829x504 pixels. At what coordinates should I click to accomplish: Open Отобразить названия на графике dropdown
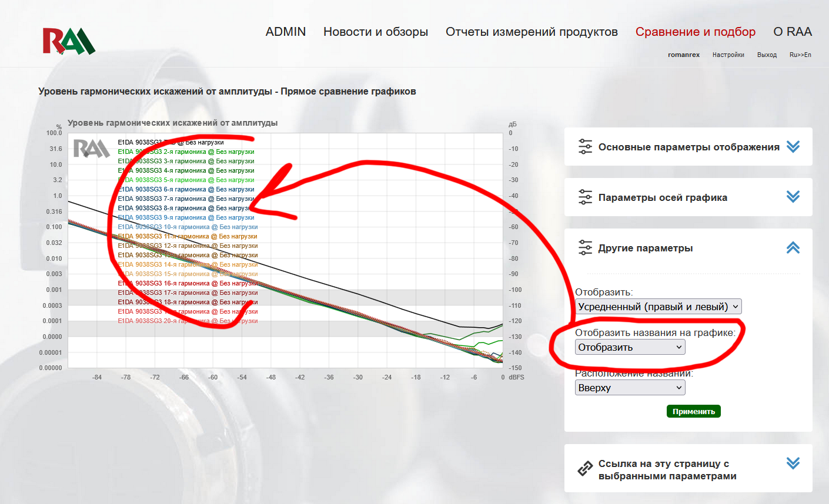pyautogui.click(x=630, y=347)
